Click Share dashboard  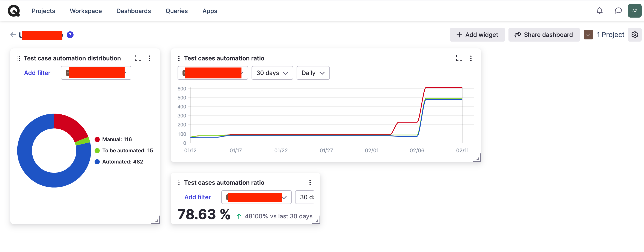point(544,34)
